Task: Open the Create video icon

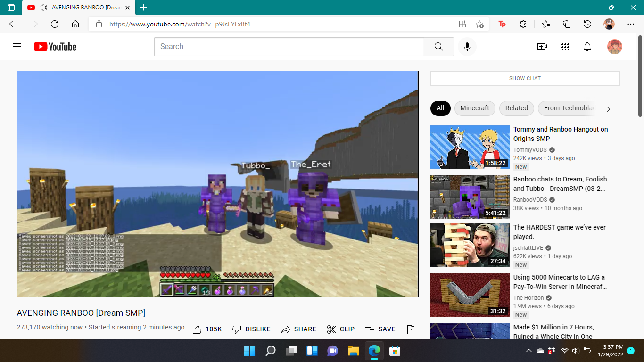Action: pyautogui.click(x=542, y=47)
